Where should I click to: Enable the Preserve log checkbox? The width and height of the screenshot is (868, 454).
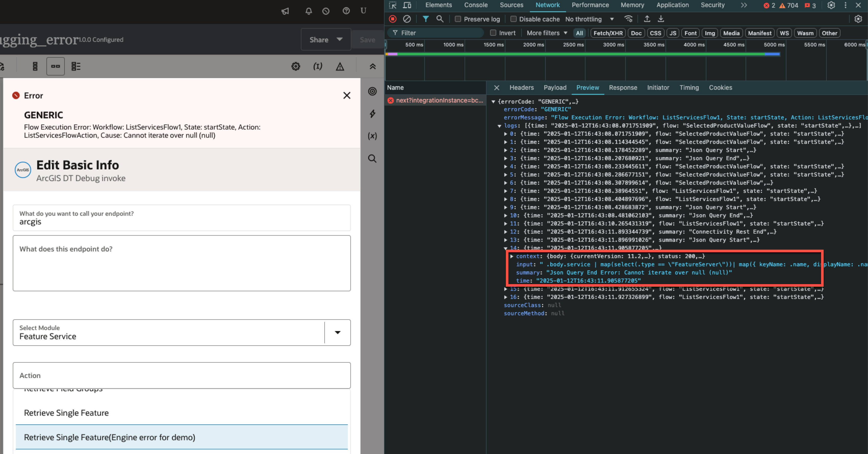[457, 19]
